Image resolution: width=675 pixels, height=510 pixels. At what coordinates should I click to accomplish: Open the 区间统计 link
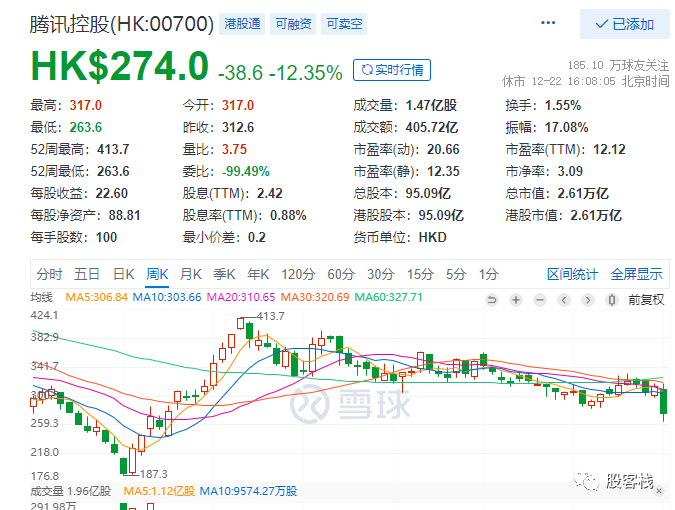pos(572,274)
